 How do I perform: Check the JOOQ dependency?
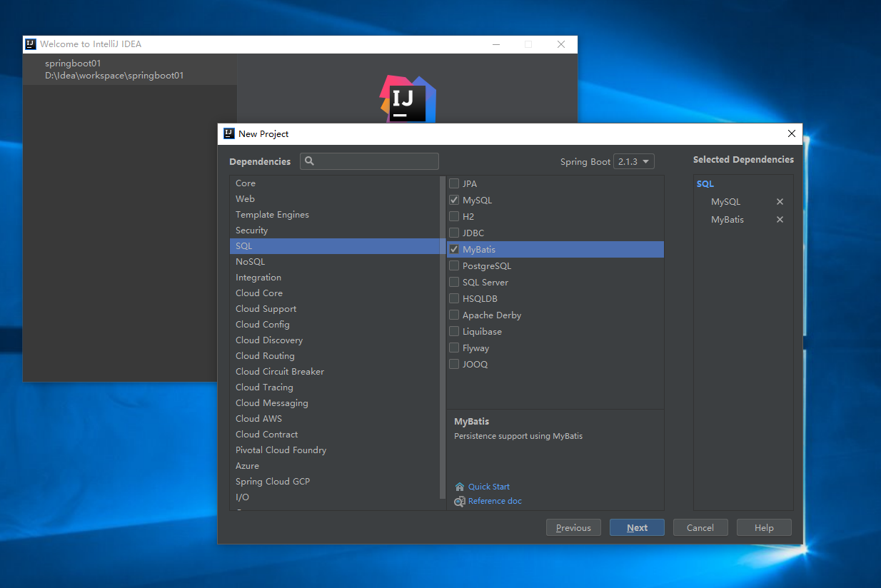coord(454,364)
